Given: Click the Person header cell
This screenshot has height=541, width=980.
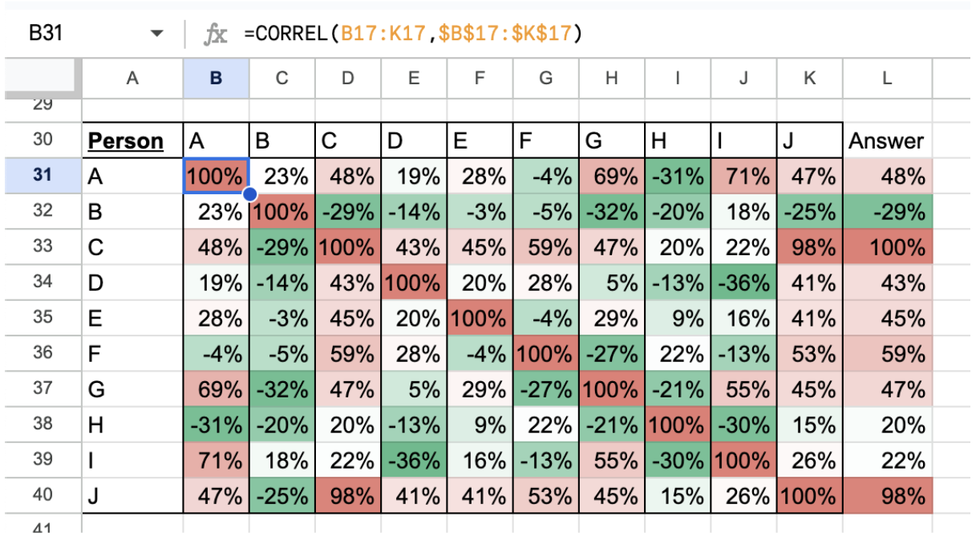Looking at the screenshot, I should tap(126, 141).
